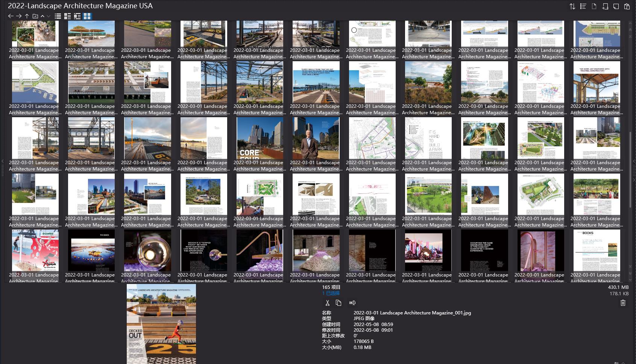Rename the selected file icon
Viewport: 636px width, 364px height.
pos(352,303)
